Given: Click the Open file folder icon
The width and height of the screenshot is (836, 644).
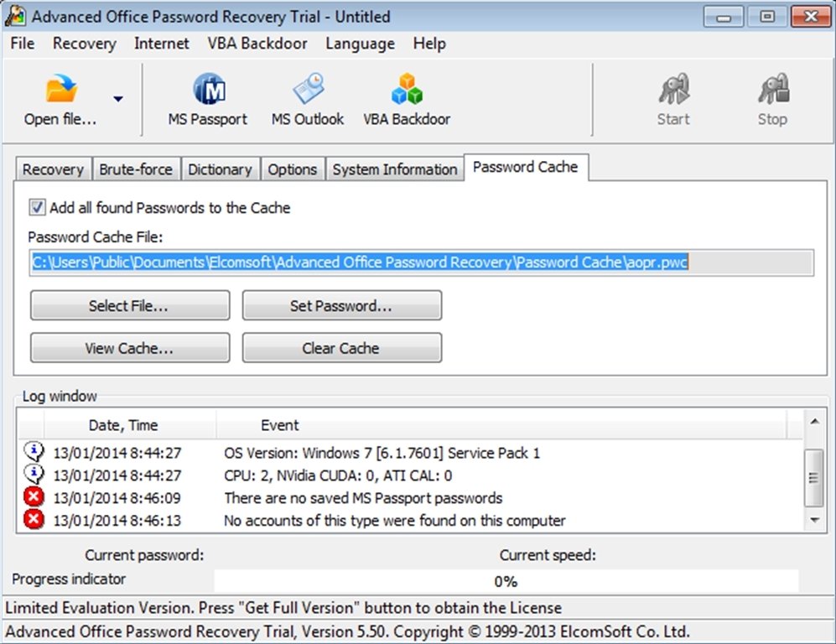Looking at the screenshot, I should pyautogui.click(x=60, y=88).
